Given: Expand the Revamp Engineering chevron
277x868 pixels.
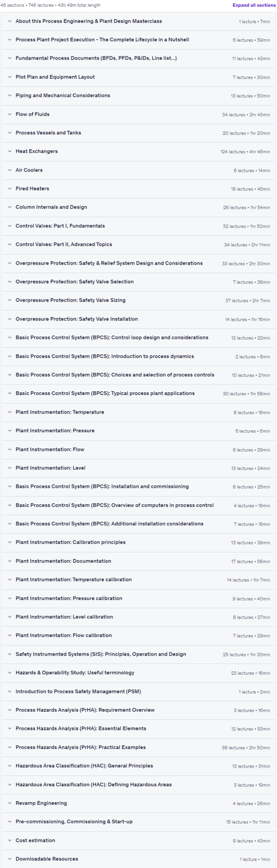Looking at the screenshot, I should [x=9, y=803].
